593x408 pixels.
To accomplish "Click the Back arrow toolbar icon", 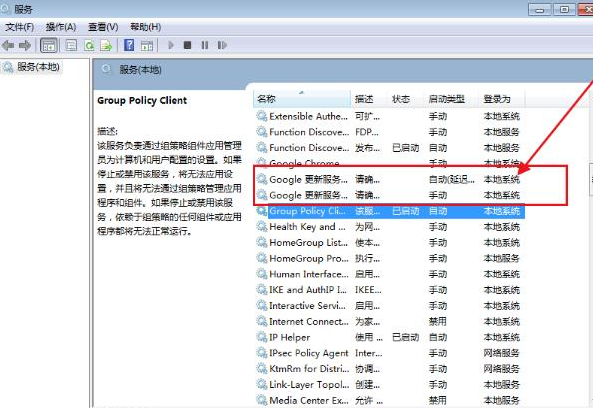I will coord(8,46).
